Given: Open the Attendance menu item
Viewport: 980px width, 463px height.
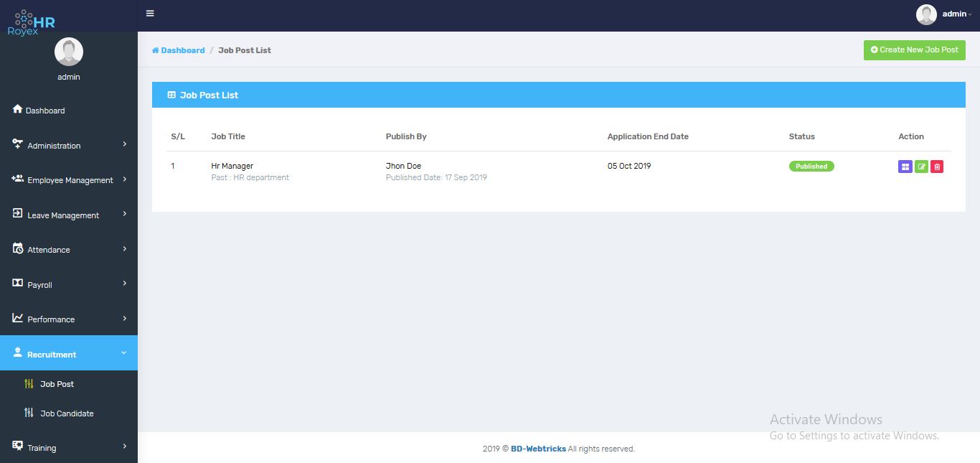Looking at the screenshot, I should [49, 250].
